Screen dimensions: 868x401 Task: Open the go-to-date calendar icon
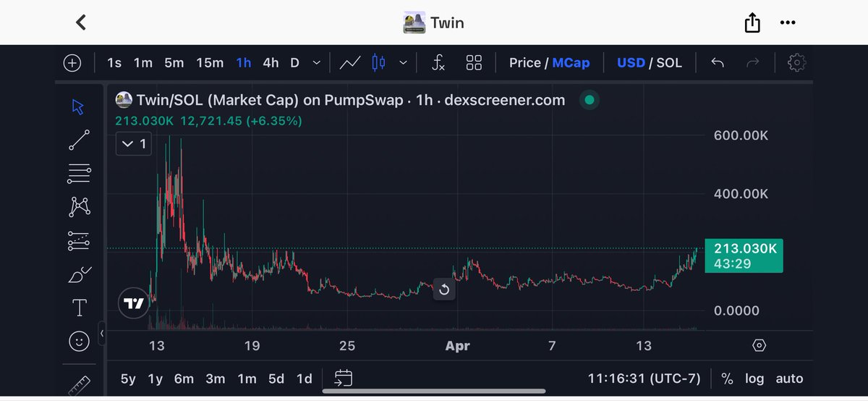tap(343, 378)
